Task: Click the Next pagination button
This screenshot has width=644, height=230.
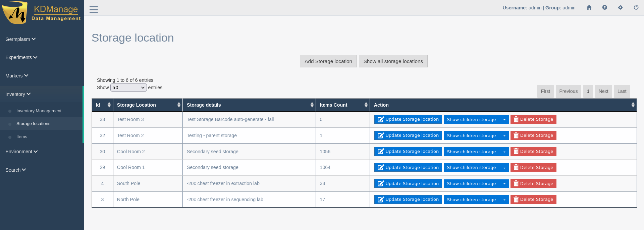Action: [603, 91]
